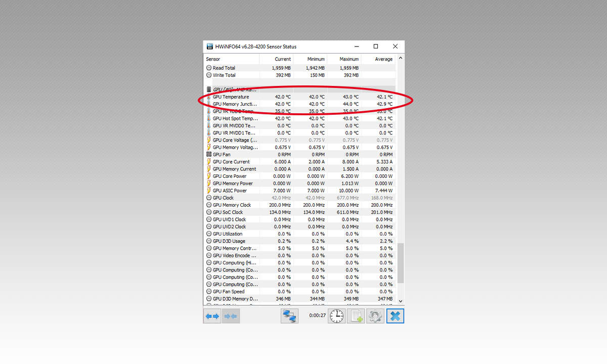Viewport: 607px width, 364px height.
Task: Click the 8.000 A GPU Core Current maximum
Action: [350, 162]
